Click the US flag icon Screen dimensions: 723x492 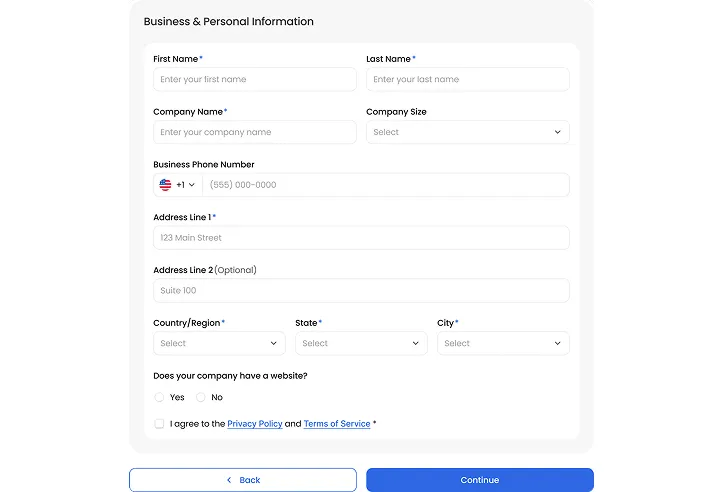point(165,185)
